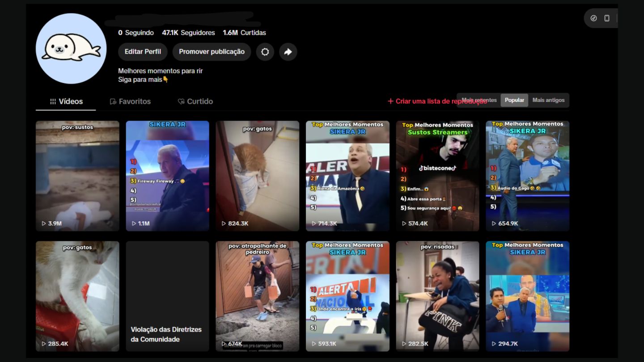
Task: Switch to the Vídeos tab
Action: pyautogui.click(x=66, y=101)
